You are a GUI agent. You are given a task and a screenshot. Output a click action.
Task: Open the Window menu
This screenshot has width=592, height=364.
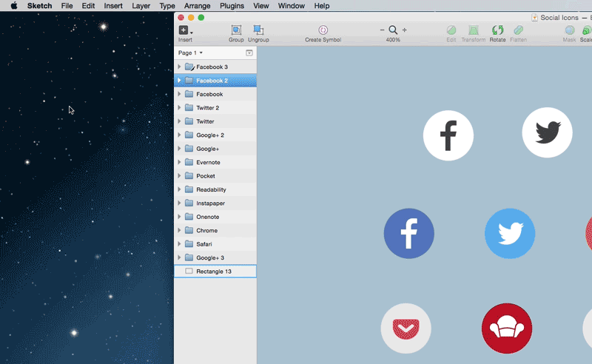291,6
